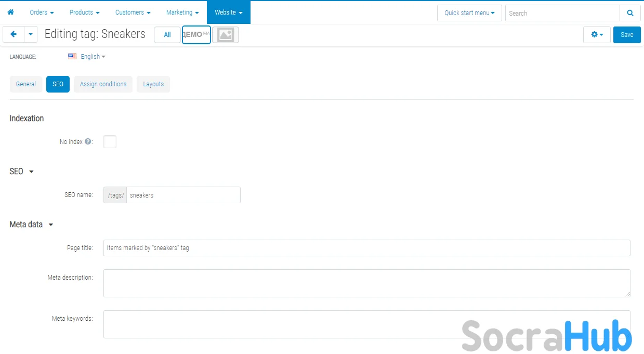The image size is (644, 354).
Task: Open the dropdown arrow beside back button
Action: (x=31, y=34)
